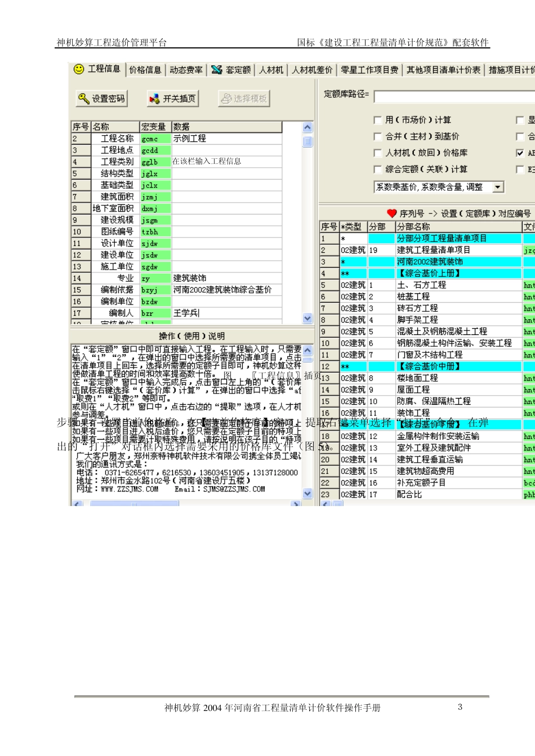Select the 工程名称 data cell 示例工程
The height and width of the screenshot is (756, 535).
coord(226,138)
